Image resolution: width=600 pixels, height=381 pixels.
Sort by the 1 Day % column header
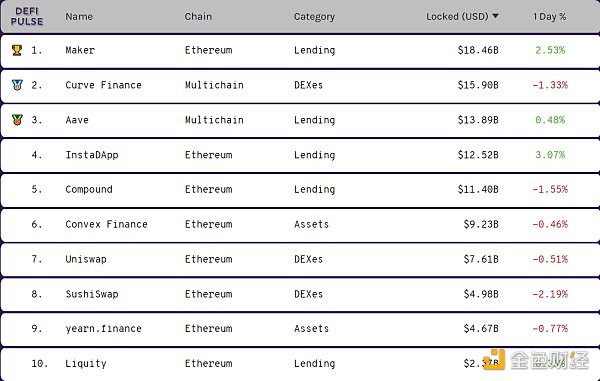(549, 16)
